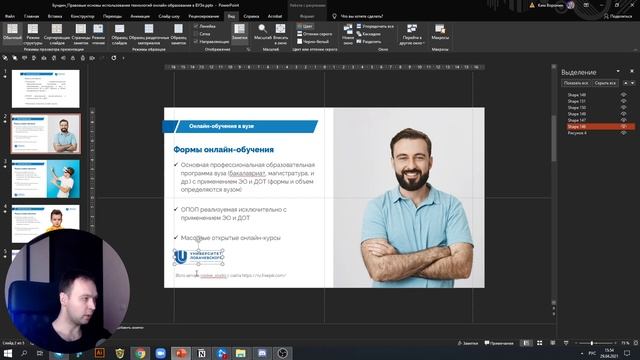Hide Shape 151 using its eye icon
This screenshot has width=640, height=360.
(623, 101)
